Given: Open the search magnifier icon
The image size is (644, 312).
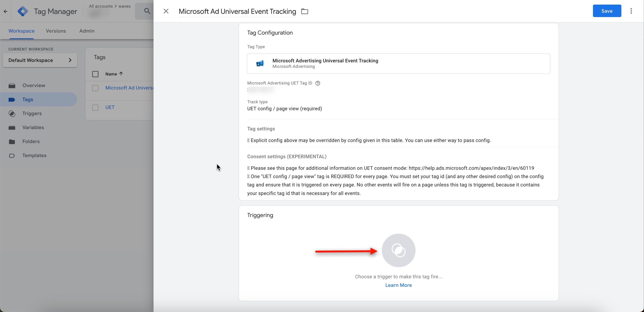Looking at the screenshot, I should [147, 11].
